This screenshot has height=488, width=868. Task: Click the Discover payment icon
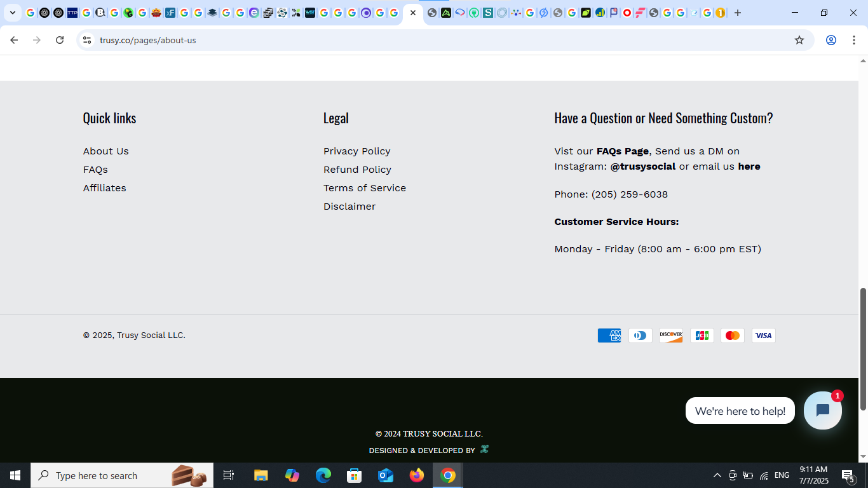[x=671, y=335]
